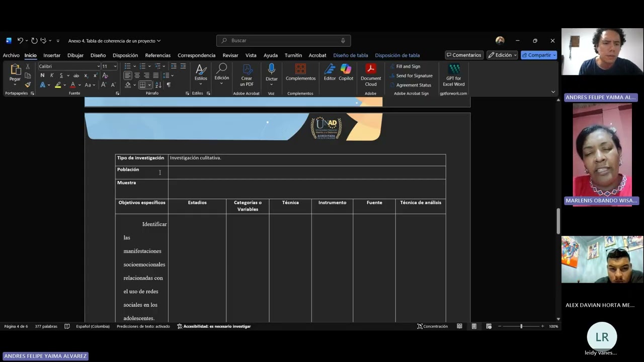Toggle superscript formatting
Image resolution: width=644 pixels, height=362 pixels.
(95, 75)
